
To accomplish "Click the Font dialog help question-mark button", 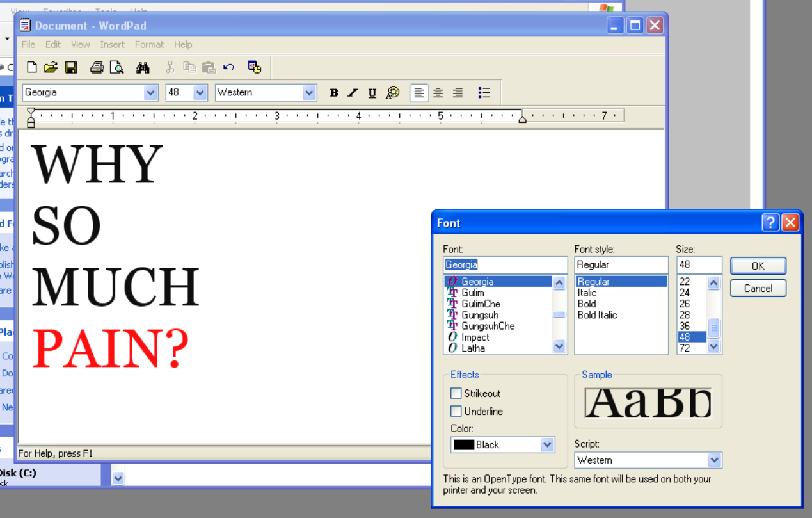I will coord(771,222).
